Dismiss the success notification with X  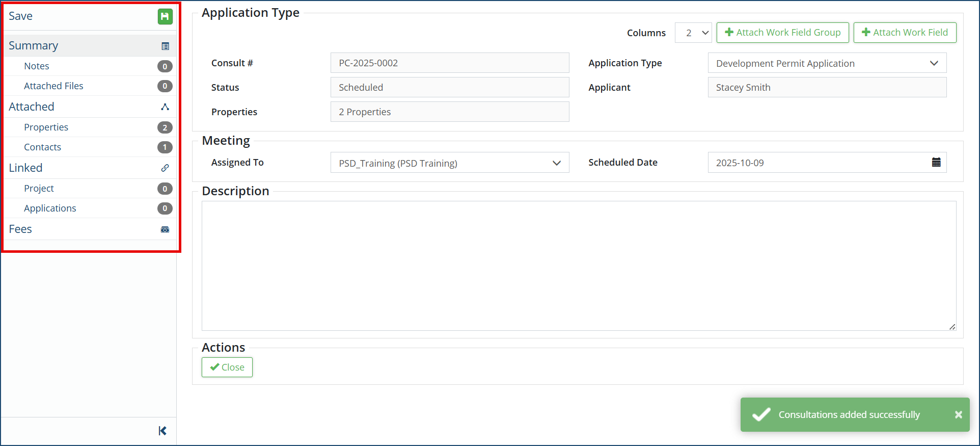point(958,415)
